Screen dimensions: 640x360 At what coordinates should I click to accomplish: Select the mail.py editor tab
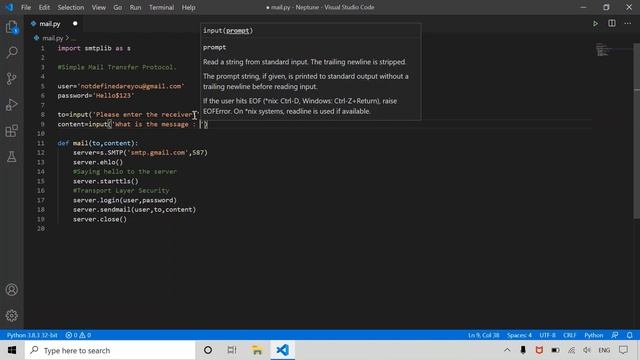point(54,24)
